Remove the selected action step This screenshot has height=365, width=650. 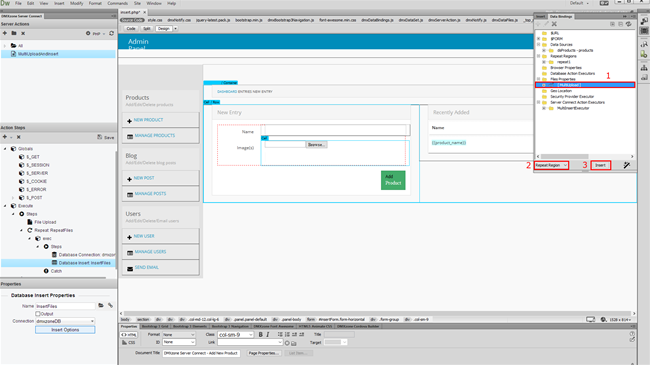18,137
